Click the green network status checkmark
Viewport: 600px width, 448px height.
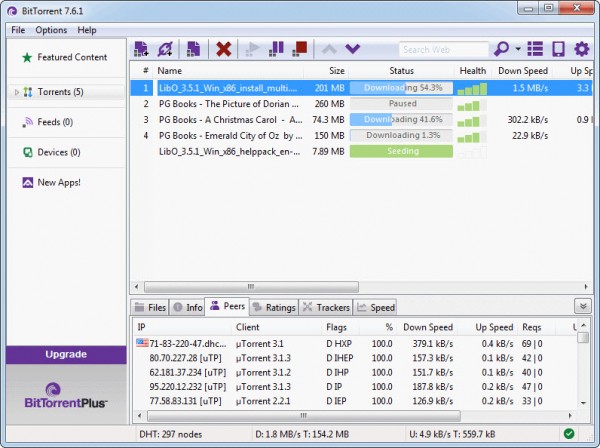tap(569, 433)
